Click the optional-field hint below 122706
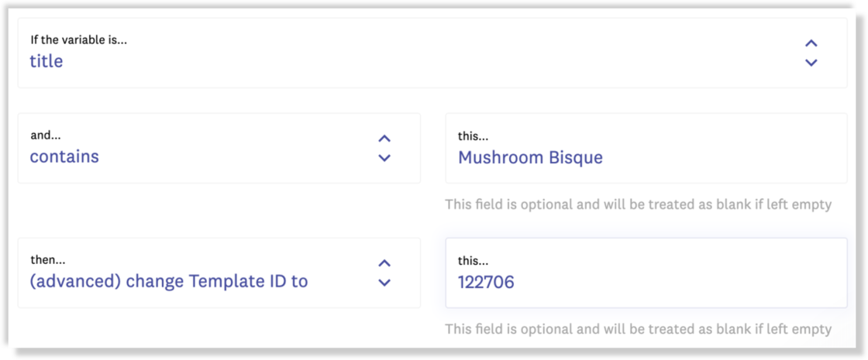868x360 pixels. point(638,330)
